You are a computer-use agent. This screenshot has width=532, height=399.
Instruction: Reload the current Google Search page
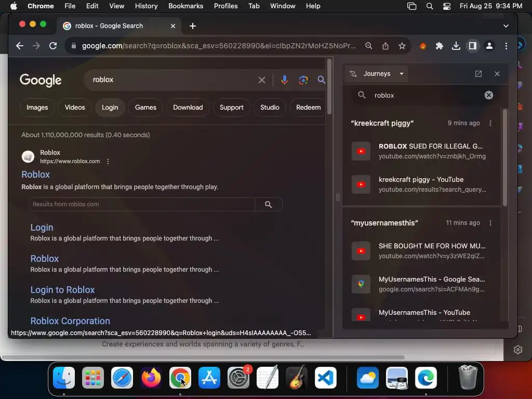click(53, 46)
